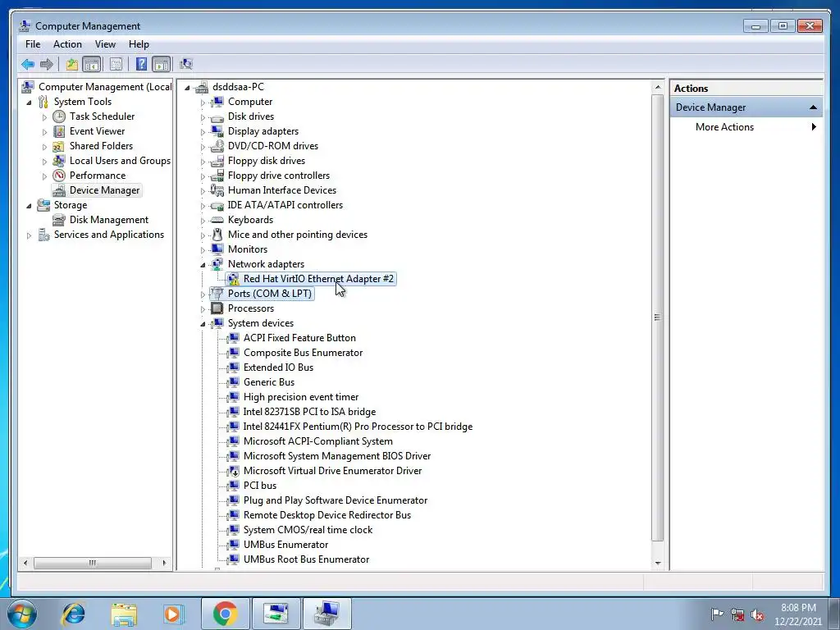Collapse the System Tools node

pos(29,103)
